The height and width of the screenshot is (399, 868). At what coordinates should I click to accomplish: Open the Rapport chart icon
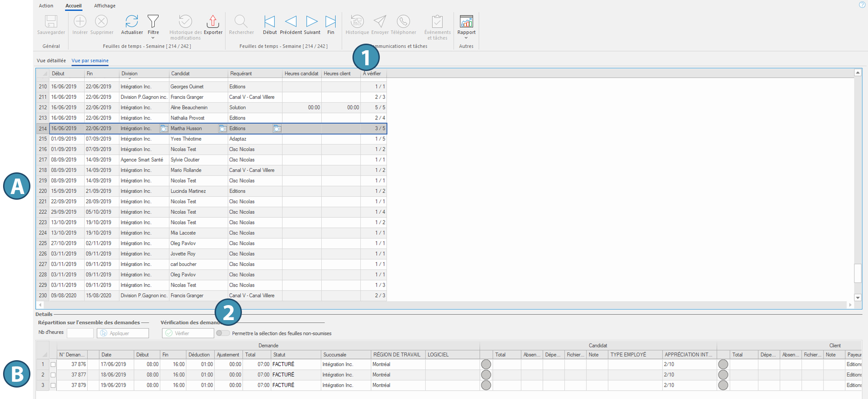(x=466, y=22)
